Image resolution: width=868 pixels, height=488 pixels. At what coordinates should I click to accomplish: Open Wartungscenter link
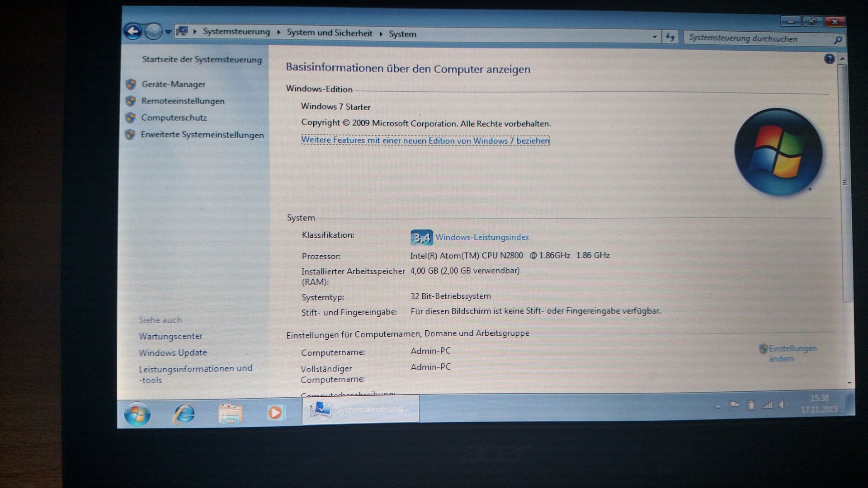[171, 336]
